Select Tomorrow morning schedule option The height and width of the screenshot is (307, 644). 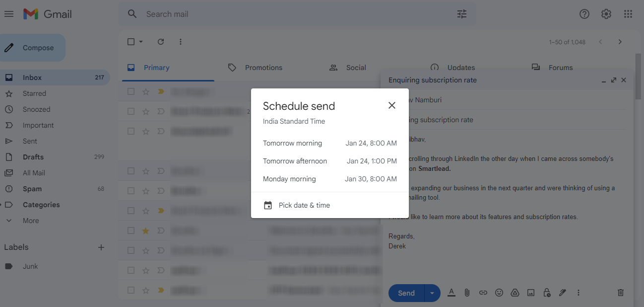pyautogui.click(x=292, y=143)
